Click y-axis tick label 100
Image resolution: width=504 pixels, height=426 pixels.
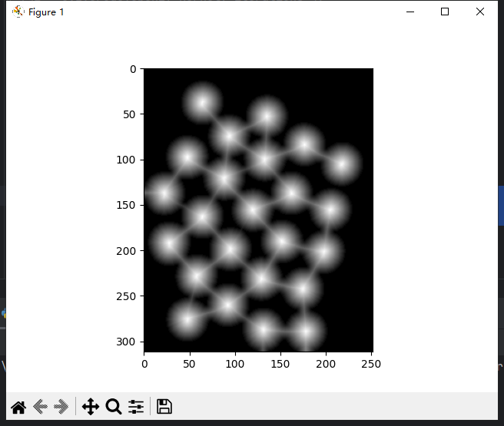click(x=126, y=160)
